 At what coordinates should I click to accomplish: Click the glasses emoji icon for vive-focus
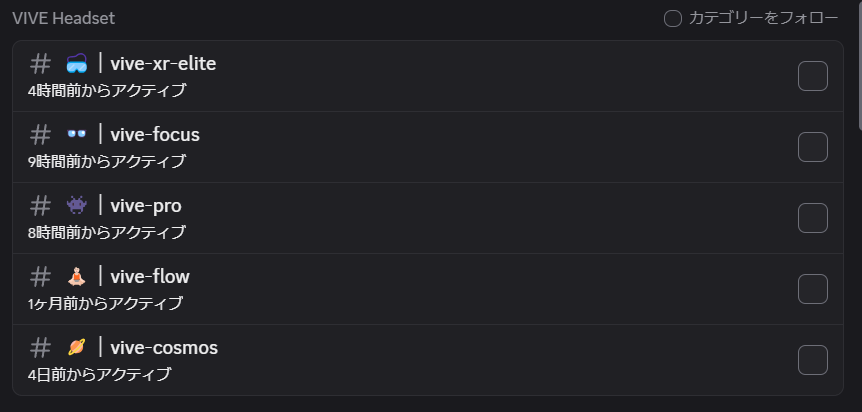tap(76, 134)
